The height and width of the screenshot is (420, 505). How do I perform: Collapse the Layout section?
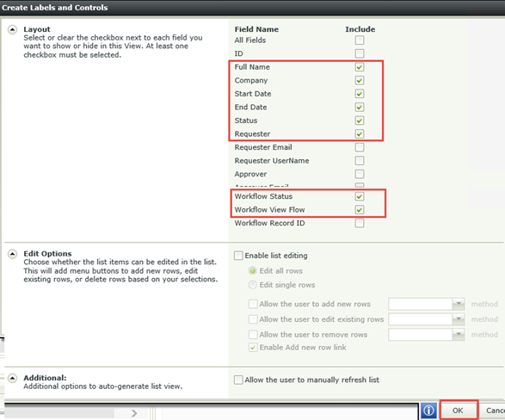(x=12, y=30)
